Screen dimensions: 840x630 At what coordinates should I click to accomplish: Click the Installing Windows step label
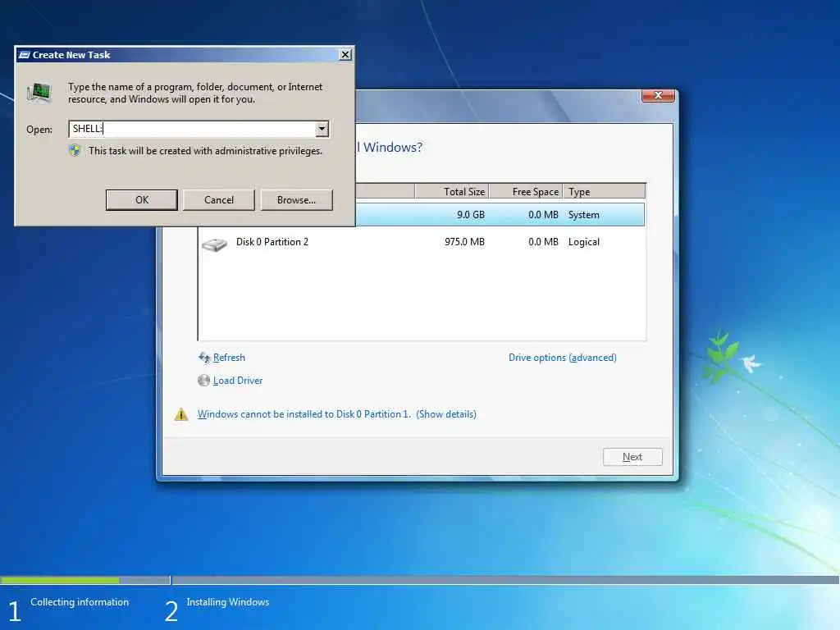click(228, 602)
